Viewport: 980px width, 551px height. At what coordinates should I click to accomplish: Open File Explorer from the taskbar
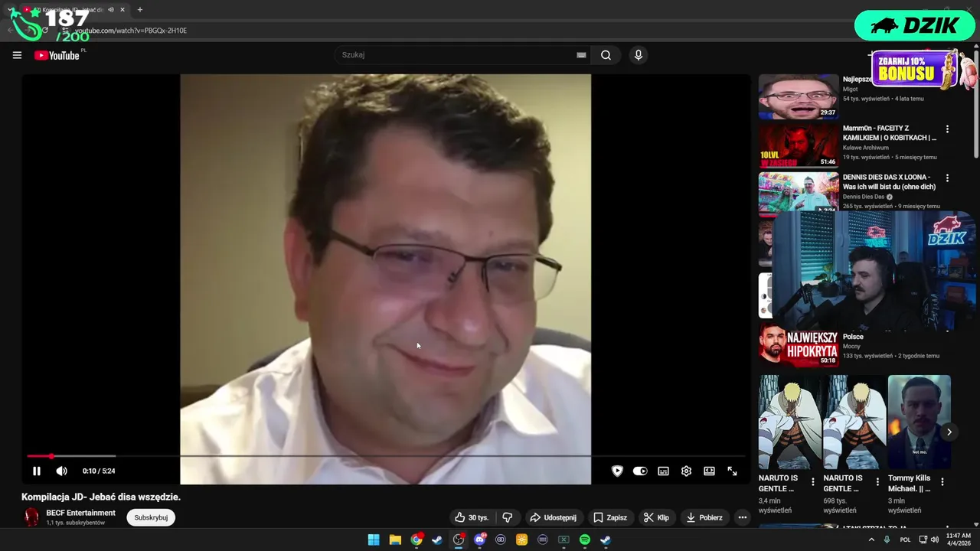[x=395, y=540]
